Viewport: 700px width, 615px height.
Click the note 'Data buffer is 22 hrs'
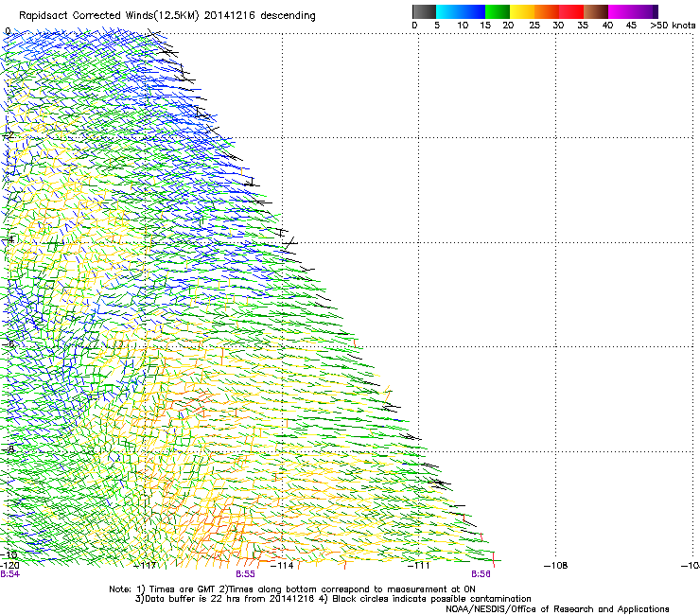[x=192, y=599]
